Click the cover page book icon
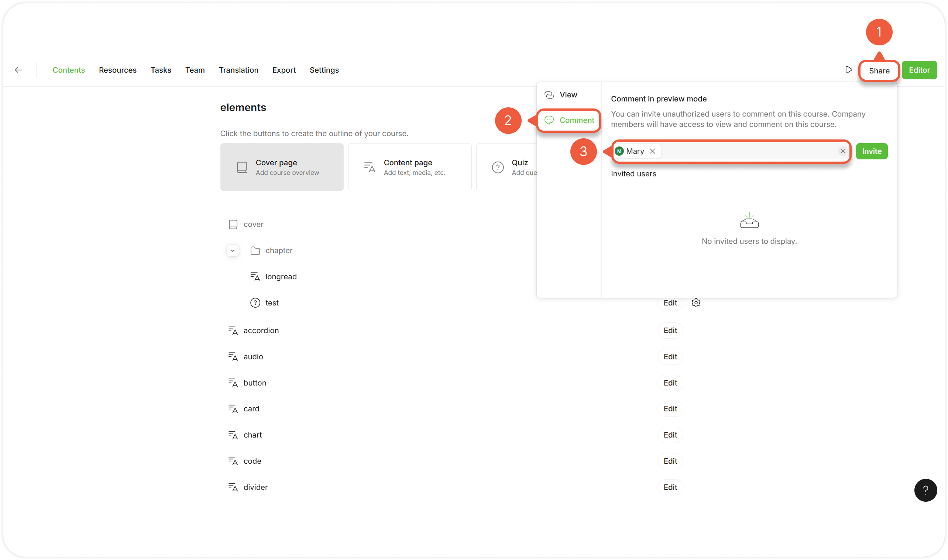Image resolution: width=948 pixels, height=560 pixels. point(233,224)
